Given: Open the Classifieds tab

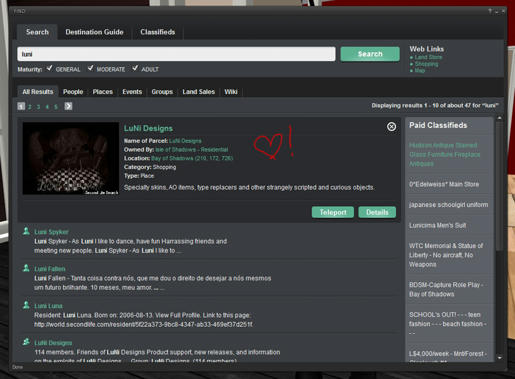Looking at the screenshot, I should tap(158, 32).
